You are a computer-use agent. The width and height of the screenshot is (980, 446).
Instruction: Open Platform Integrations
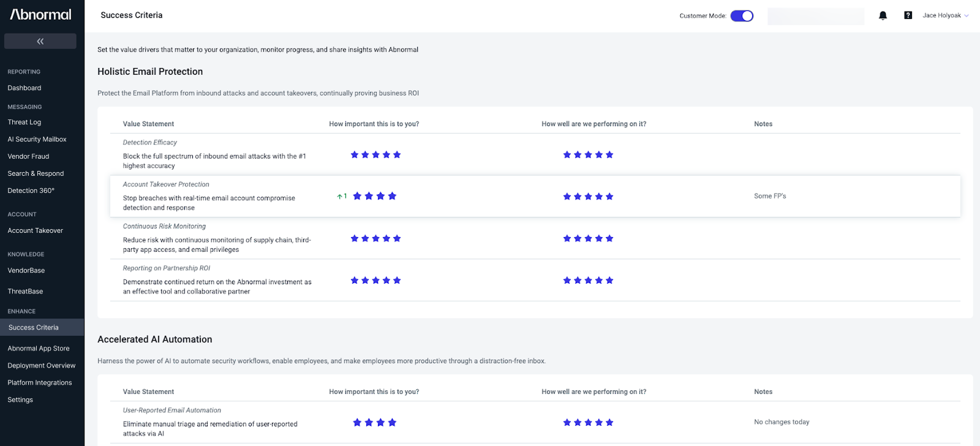pyautogui.click(x=40, y=383)
